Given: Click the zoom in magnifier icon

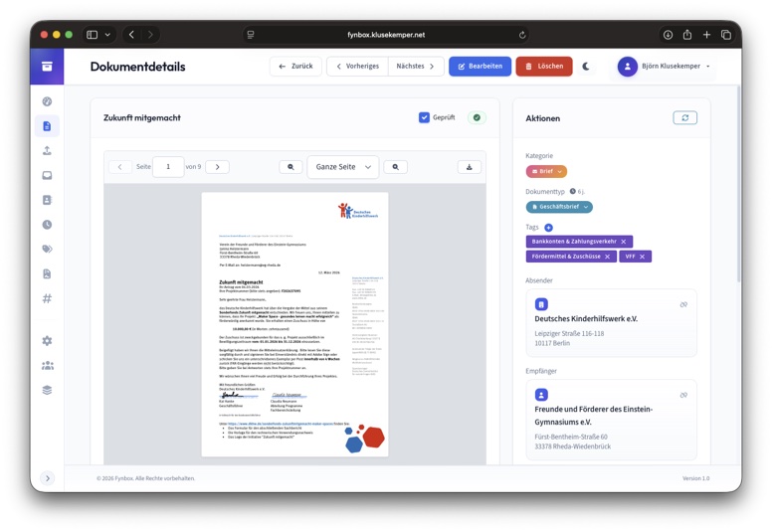Looking at the screenshot, I should (395, 167).
